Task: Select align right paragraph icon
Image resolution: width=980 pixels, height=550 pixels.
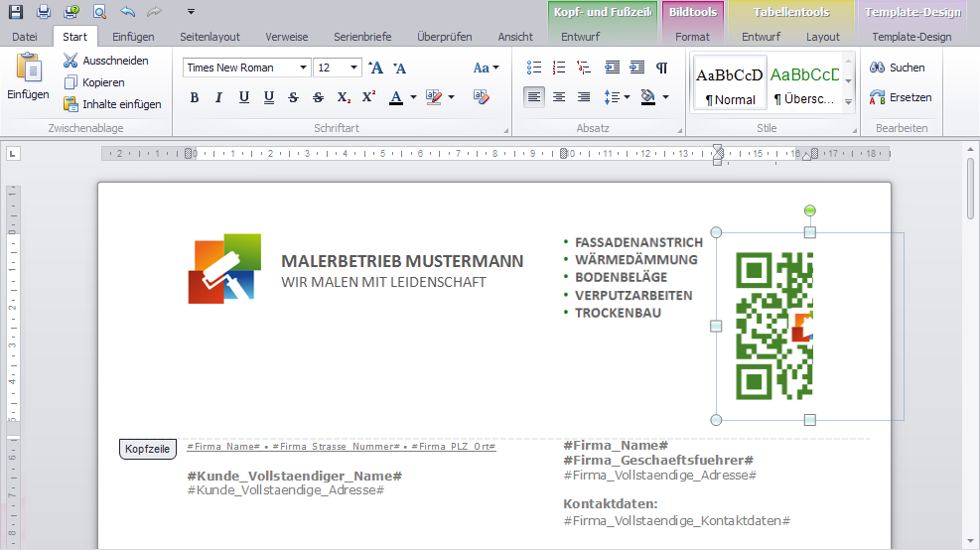Action: coord(584,97)
